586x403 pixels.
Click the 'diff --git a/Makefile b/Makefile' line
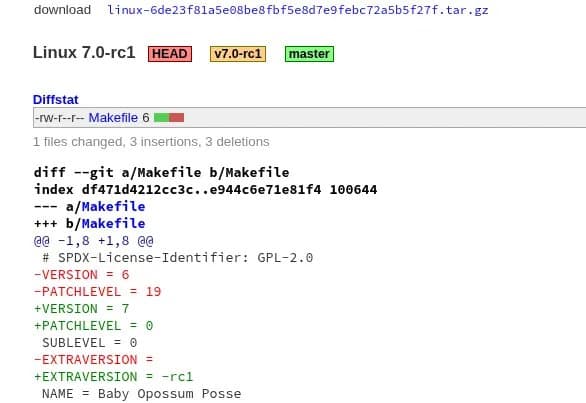(161, 172)
